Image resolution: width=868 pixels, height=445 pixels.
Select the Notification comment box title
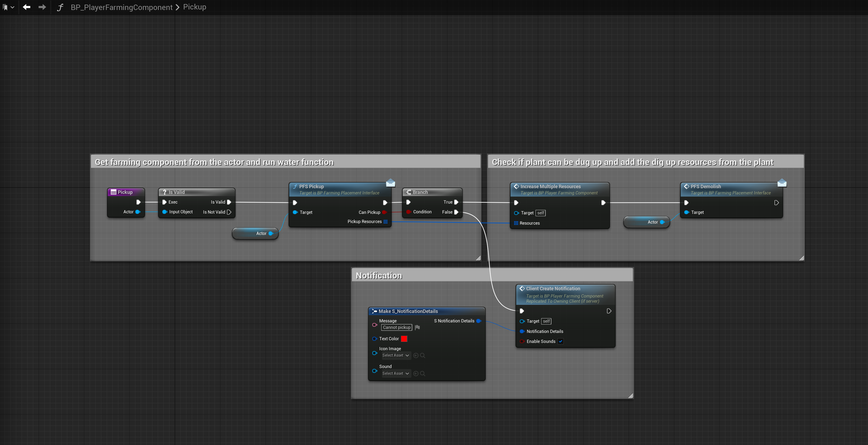pyautogui.click(x=379, y=275)
